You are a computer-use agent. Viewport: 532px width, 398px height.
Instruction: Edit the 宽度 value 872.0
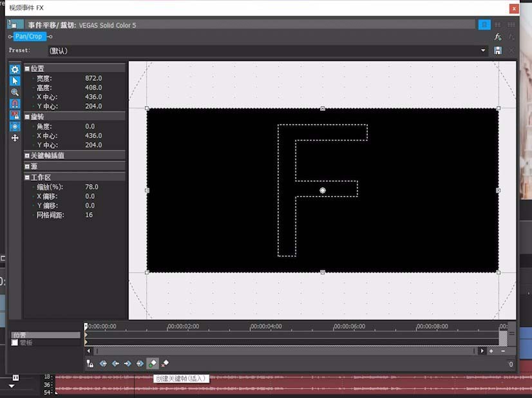pos(93,79)
